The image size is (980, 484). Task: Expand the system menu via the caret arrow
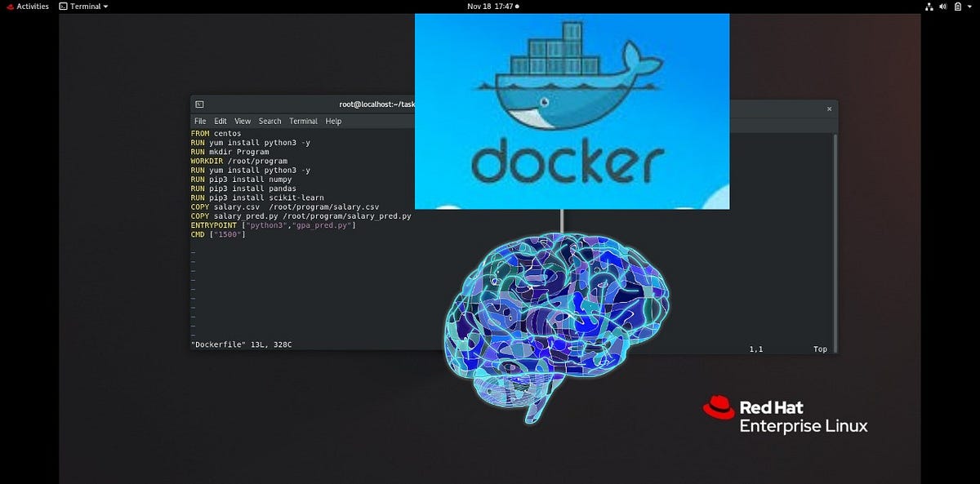970,6
